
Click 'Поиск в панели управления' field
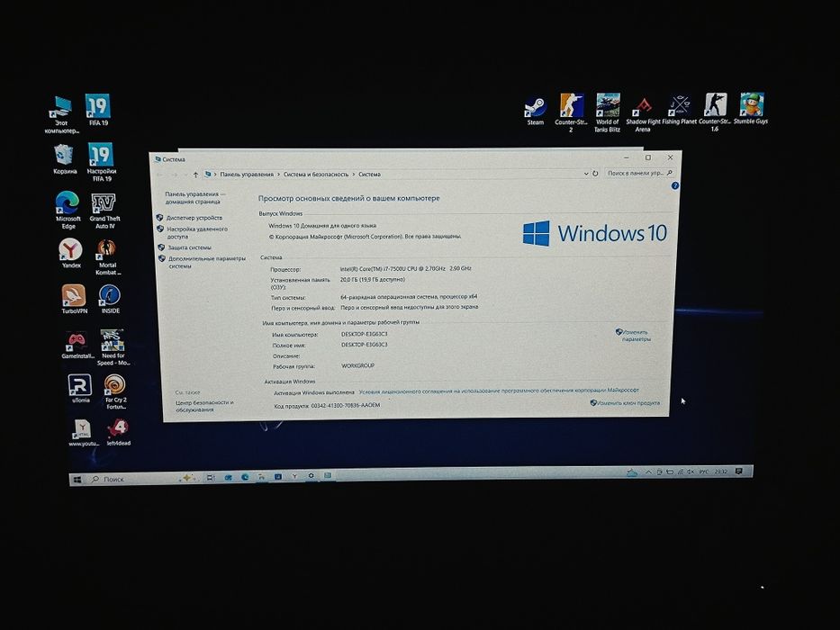pos(639,173)
